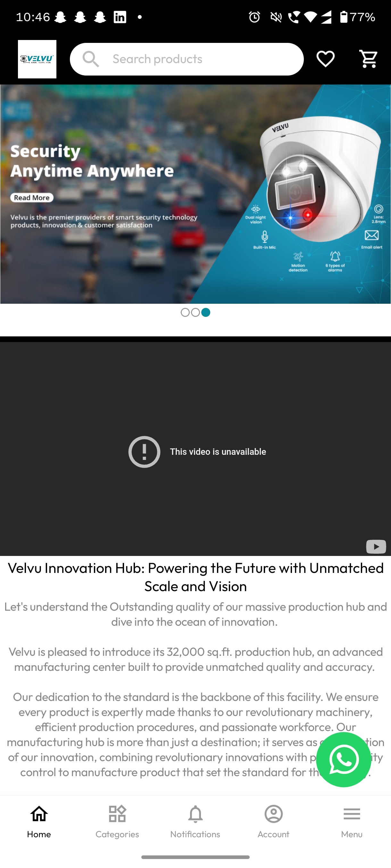
Task: Focus the Search products field
Action: point(187,59)
